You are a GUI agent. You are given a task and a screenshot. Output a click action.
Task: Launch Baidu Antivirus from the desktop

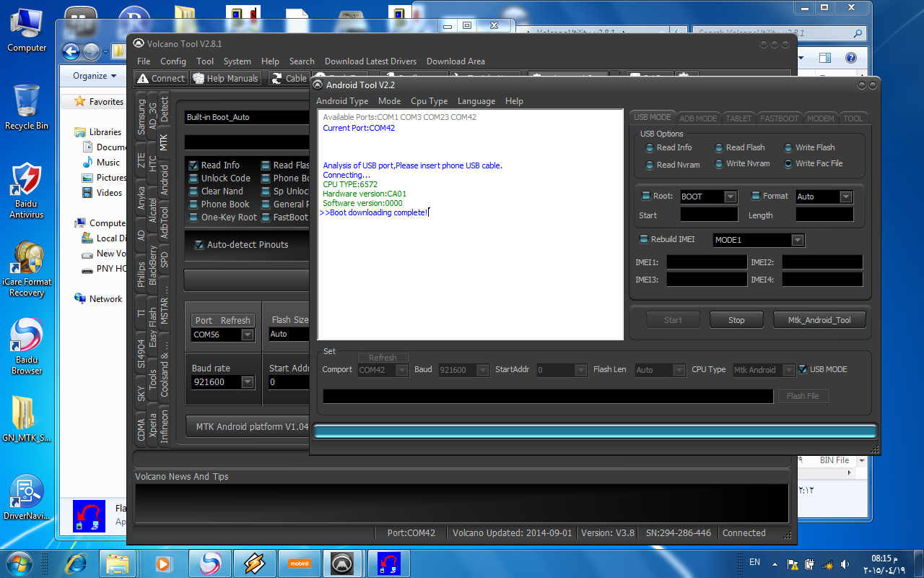coord(27,189)
